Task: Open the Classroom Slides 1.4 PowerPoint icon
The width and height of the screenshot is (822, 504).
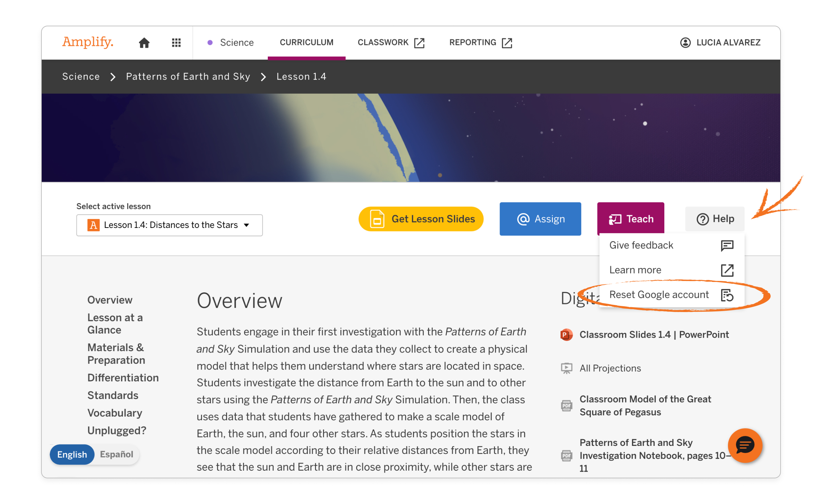Action: [566, 335]
